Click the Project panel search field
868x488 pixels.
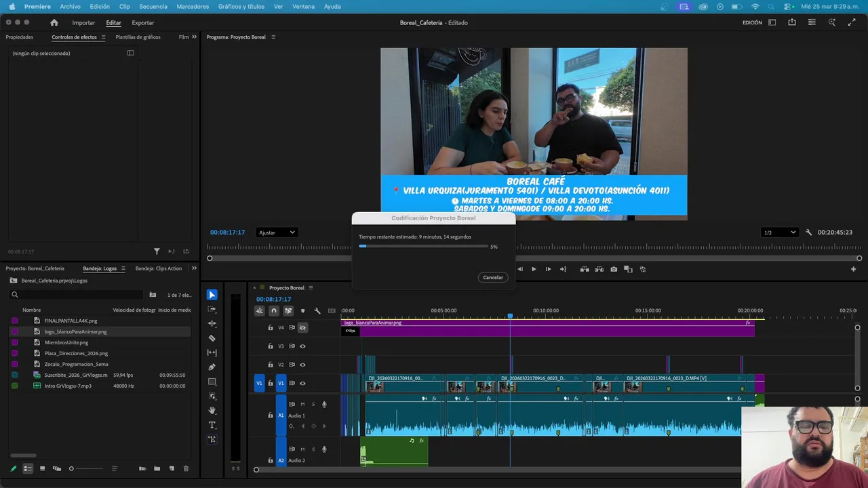tap(76, 295)
